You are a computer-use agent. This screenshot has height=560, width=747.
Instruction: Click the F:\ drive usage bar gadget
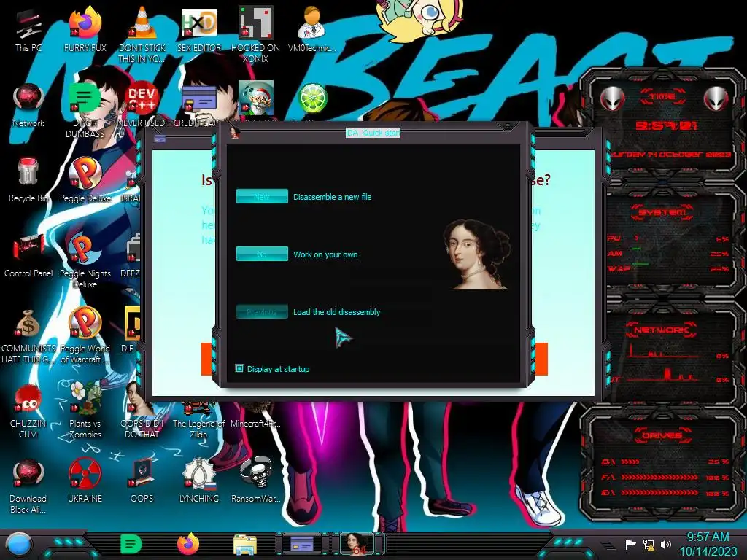(665, 477)
